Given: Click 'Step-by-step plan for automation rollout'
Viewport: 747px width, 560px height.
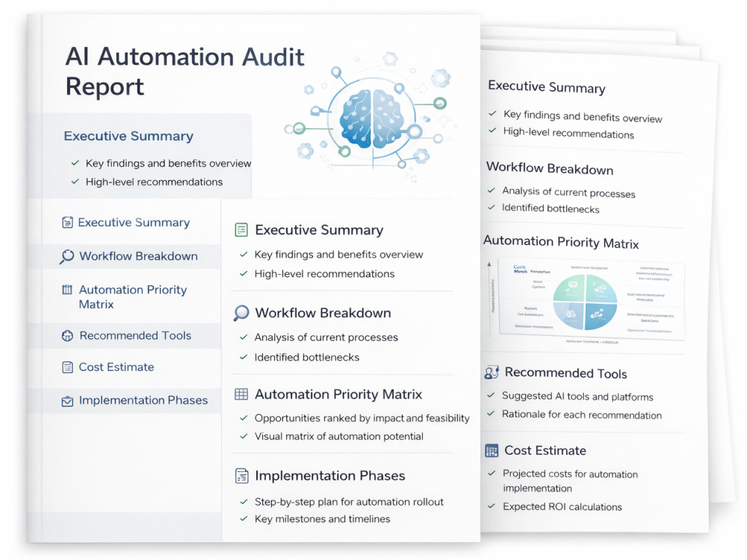Looking at the screenshot, I should 349,502.
